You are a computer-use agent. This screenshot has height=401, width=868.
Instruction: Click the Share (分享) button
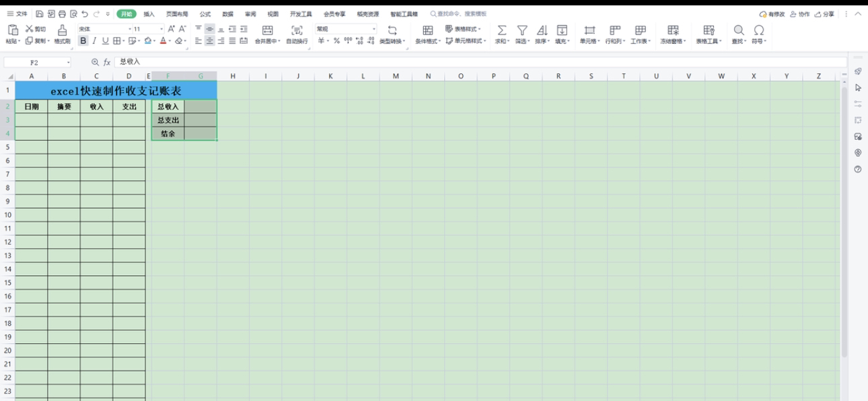(x=824, y=13)
